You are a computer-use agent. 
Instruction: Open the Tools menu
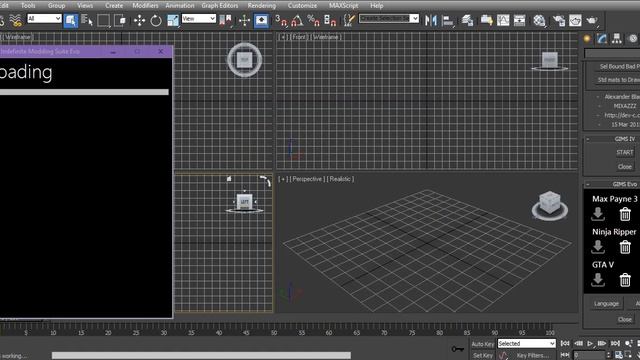coord(28,5)
